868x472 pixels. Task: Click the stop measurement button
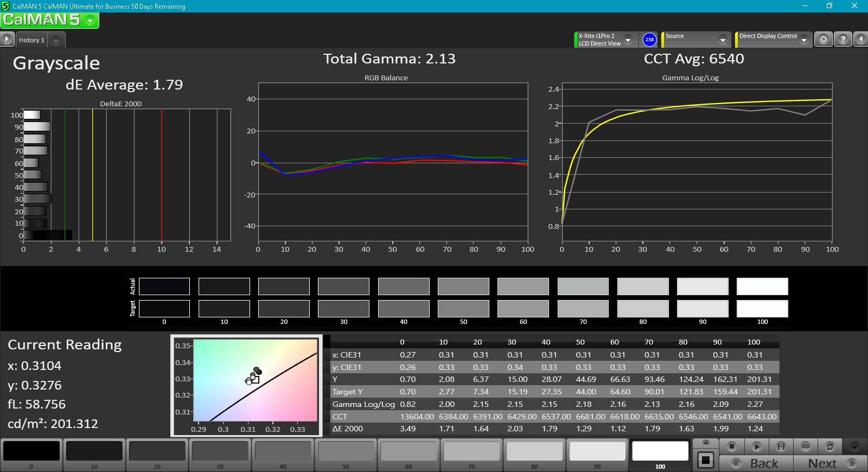(x=731, y=447)
